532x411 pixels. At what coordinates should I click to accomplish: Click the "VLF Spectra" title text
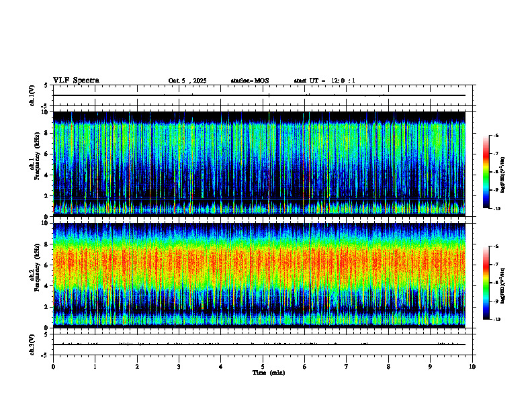76,81
